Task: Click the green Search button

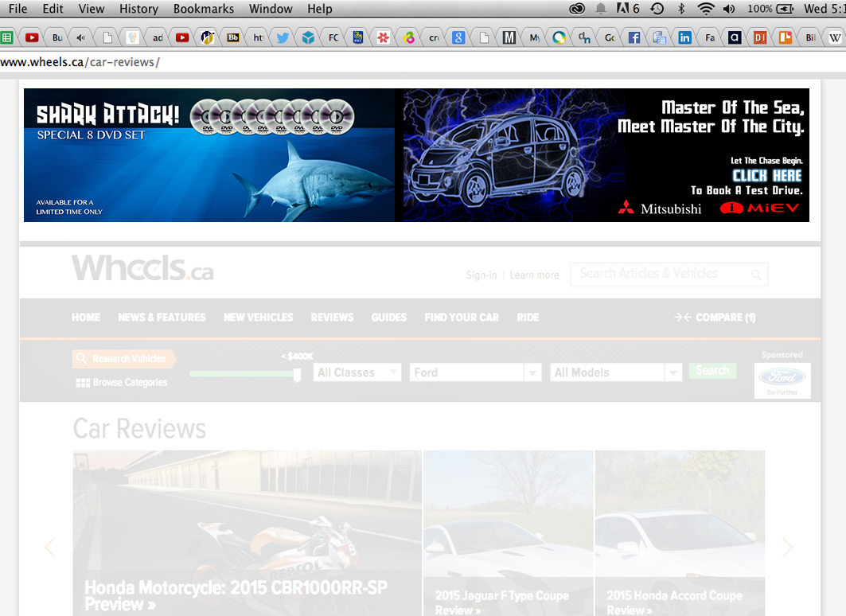Action: [712, 371]
